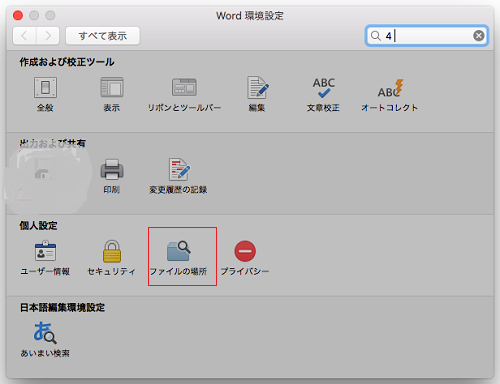Go back with the left arrow button
Image resolution: width=500 pixels, height=384 pixels.
tap(24, 36)
